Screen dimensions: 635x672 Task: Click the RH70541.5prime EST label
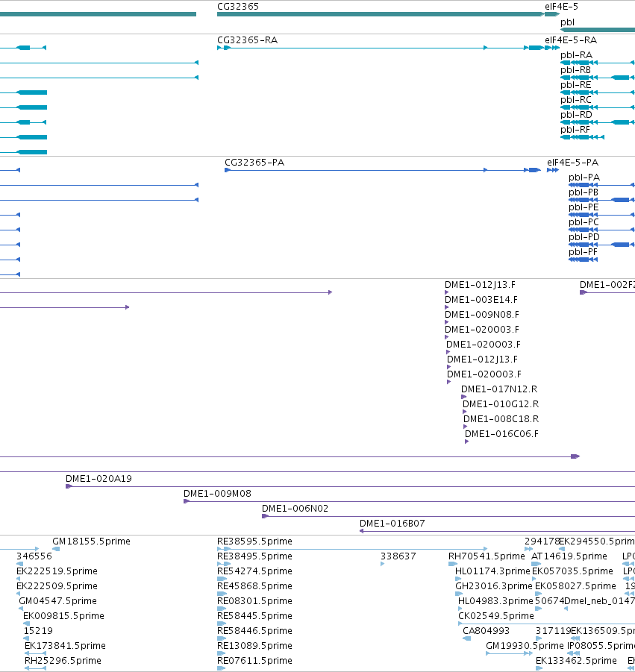487,556
